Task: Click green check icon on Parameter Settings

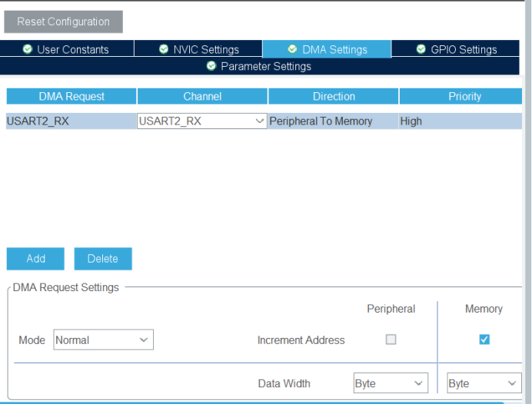Action: (211, 66)
